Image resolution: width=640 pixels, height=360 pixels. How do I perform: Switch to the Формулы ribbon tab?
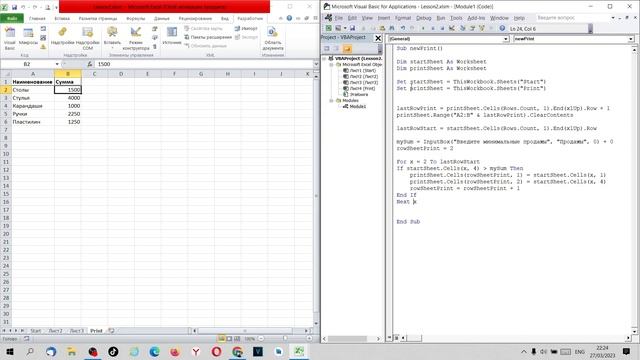136,18
